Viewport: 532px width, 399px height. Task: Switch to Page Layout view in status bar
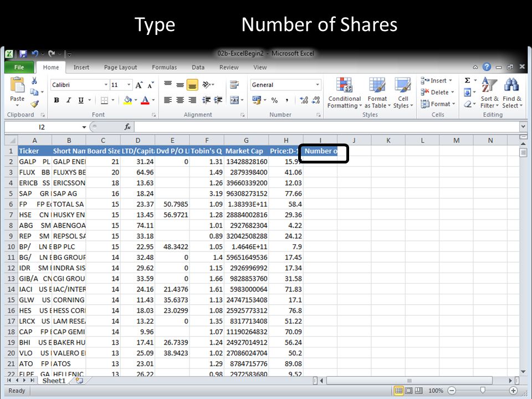409,391
